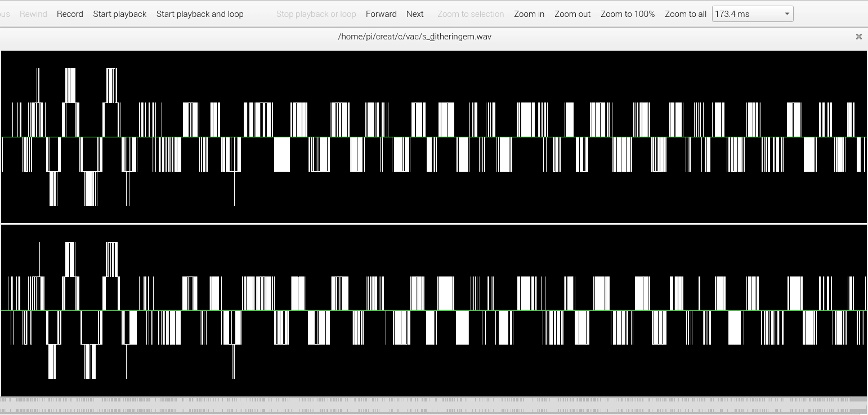Click the Zoom out button
This screenshot has height=415, width=868.
pyautogui.click(x=572, y=14)
